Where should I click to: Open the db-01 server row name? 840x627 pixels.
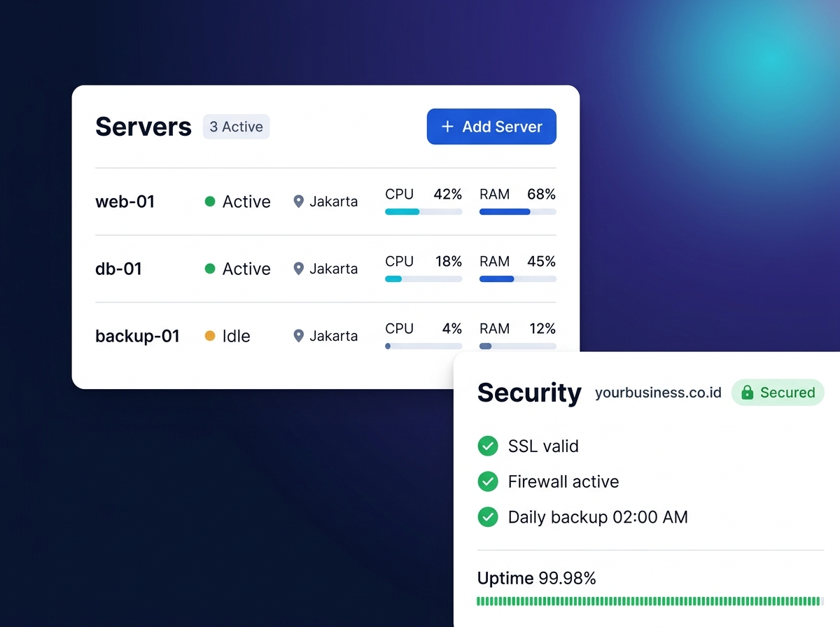118,269
